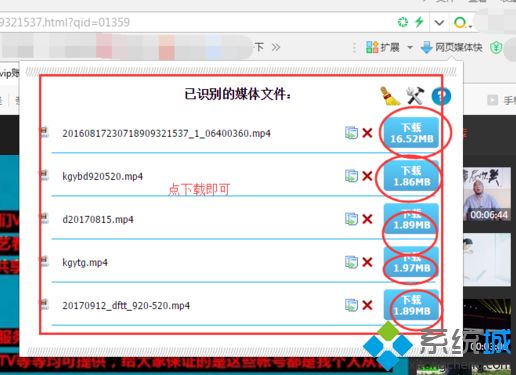Click the broom clear-list icon
The height and width of the screenshot is (375, 516).
(390, 96)
